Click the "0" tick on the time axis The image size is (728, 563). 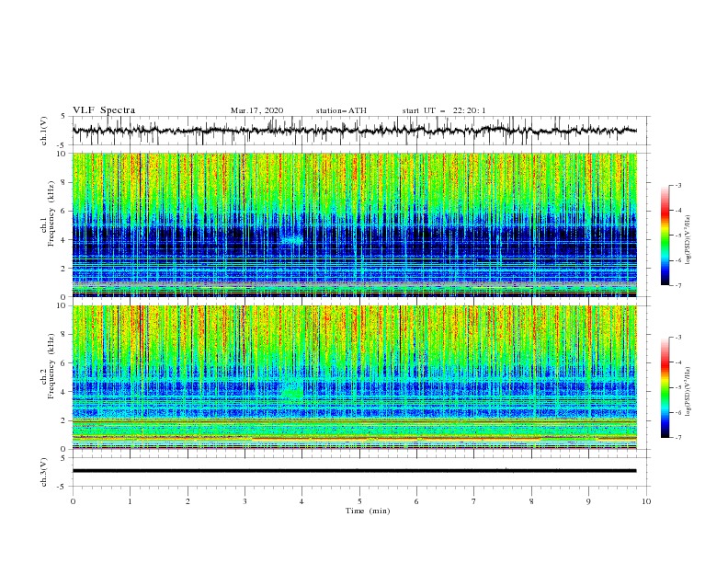pos(73,501)
